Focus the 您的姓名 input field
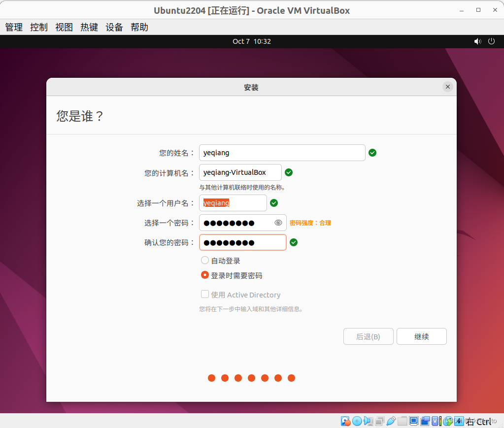The width and height of the screenshot is (504, 428). pyautogui.click(x=282, y=153)
